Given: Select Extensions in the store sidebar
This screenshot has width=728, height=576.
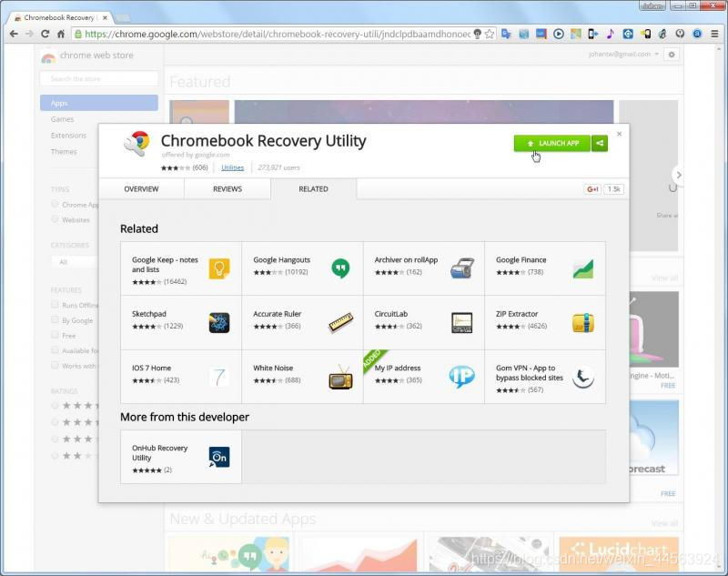Looking at the screenshot, I should [69, 136].
